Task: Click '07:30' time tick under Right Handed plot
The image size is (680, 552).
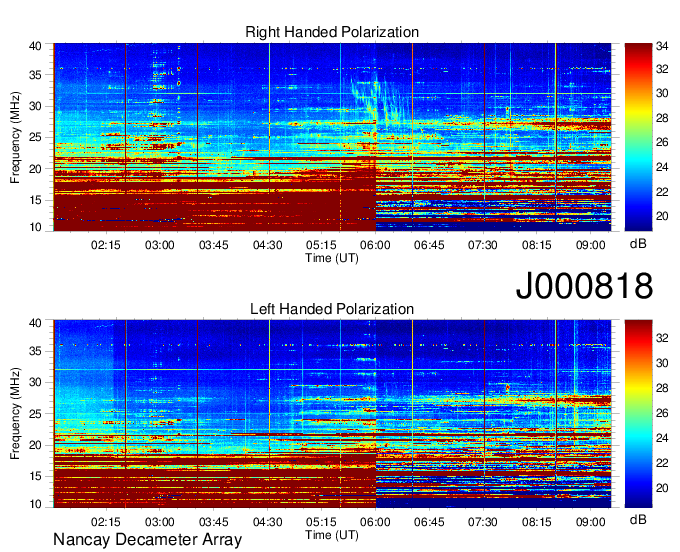Action: 483,245
